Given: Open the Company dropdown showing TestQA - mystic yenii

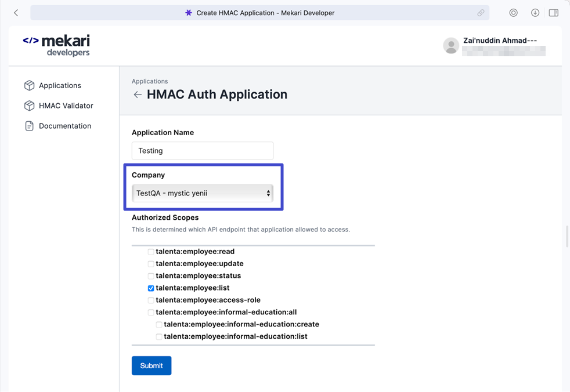Looking at the screenshot, I should [x=203, y=193].
